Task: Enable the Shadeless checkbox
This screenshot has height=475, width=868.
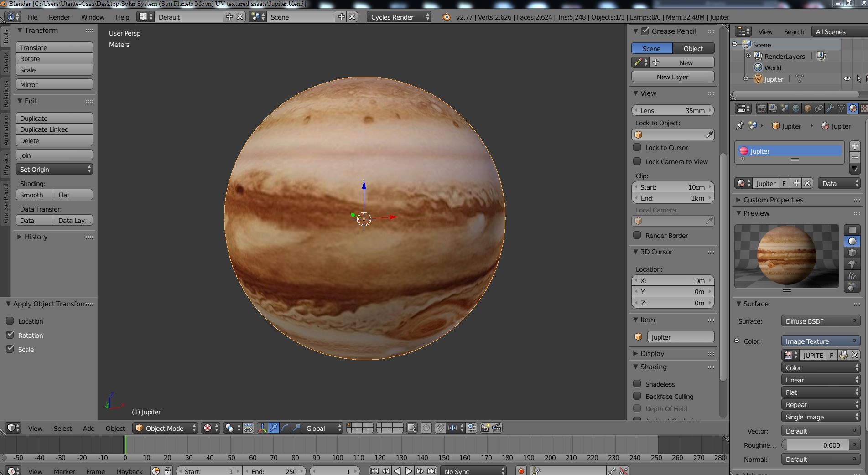Action: click(x=637, y=384)
